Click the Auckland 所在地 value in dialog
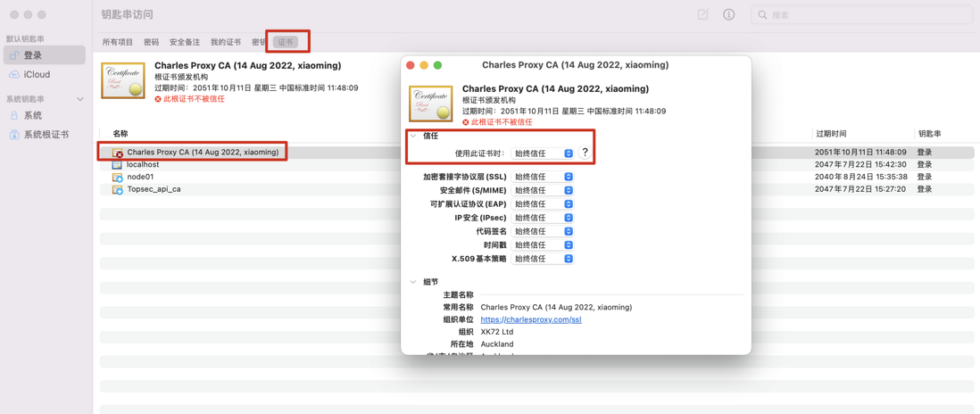Viewport: 980px width, 414px height. coord(497,344)
